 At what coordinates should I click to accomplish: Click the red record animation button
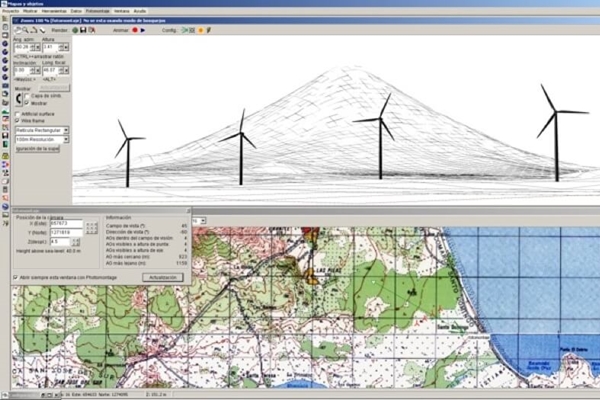[134, 30]
